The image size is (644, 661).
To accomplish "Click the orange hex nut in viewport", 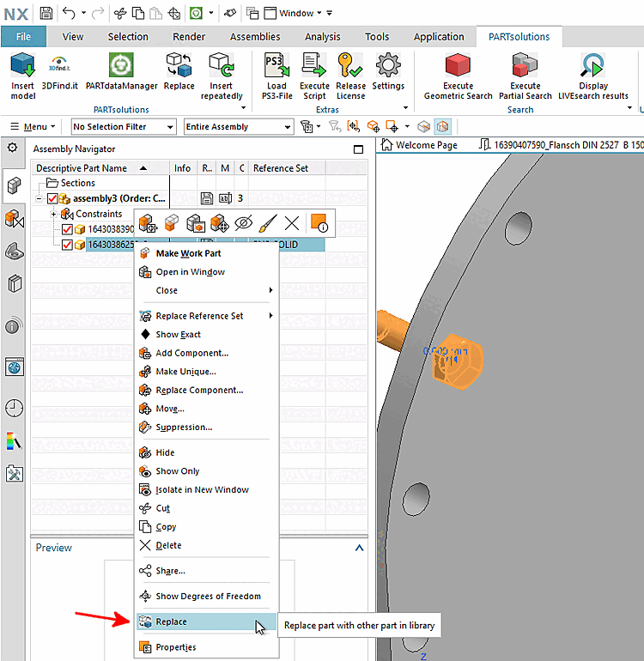I will tap(458, 361).
